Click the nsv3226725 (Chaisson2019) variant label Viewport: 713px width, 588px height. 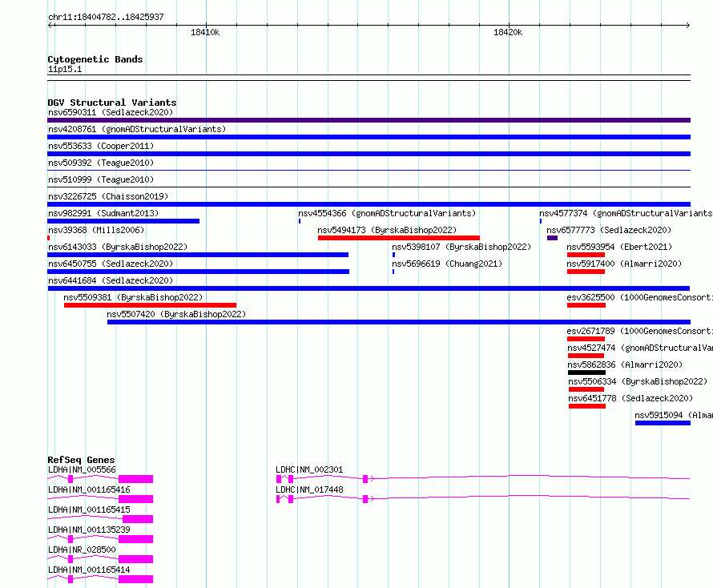[x=108, y=196]
